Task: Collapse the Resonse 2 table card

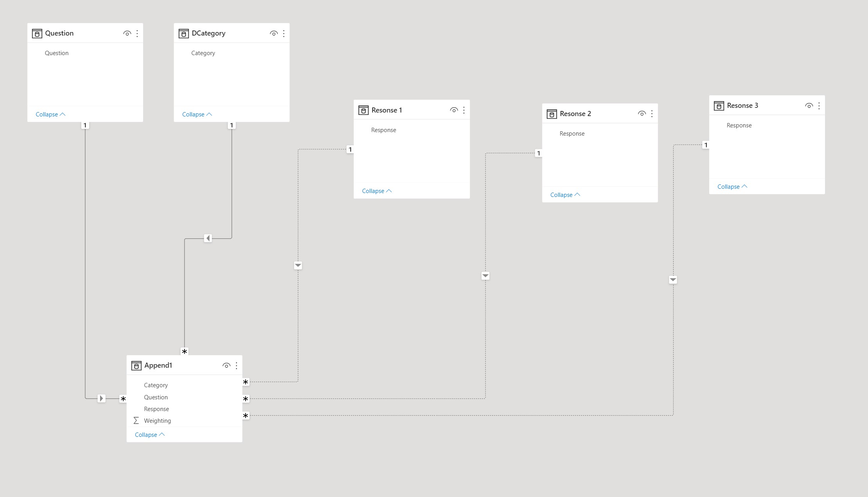Action: click(565, 195)
